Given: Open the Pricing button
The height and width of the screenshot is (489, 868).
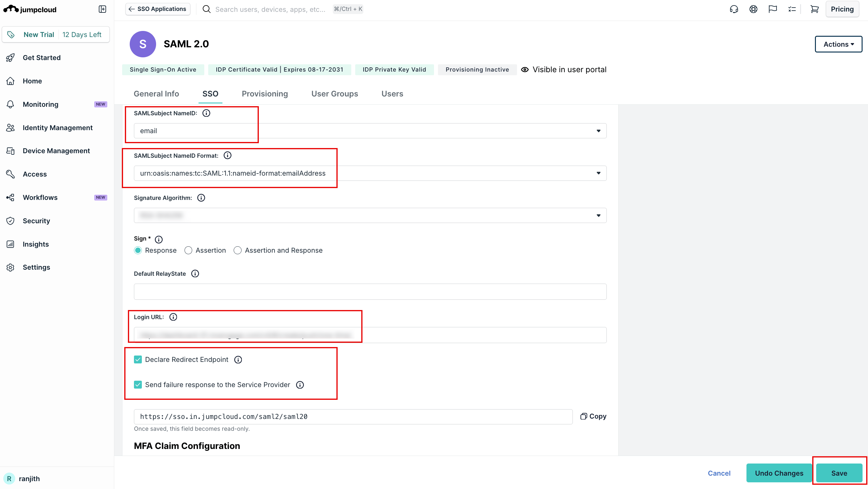Looking at the screenshot, I should pos(842,9).
